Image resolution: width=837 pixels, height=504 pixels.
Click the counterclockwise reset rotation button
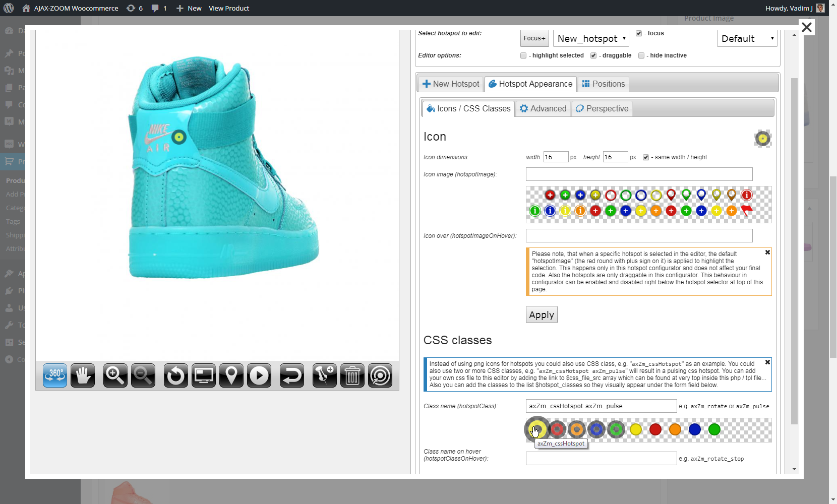176,375
